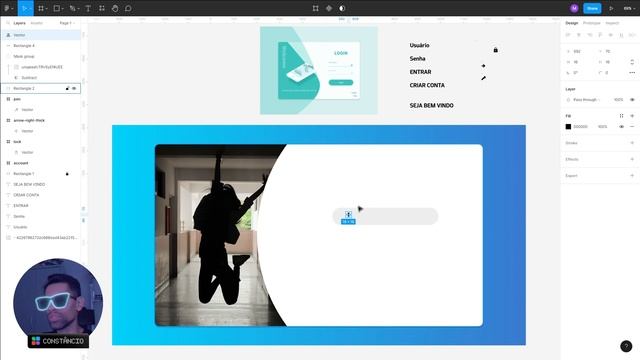Screen dimensions: 640x360
Task: Select the Rectangle 4 layer
Action: point(41,46)
